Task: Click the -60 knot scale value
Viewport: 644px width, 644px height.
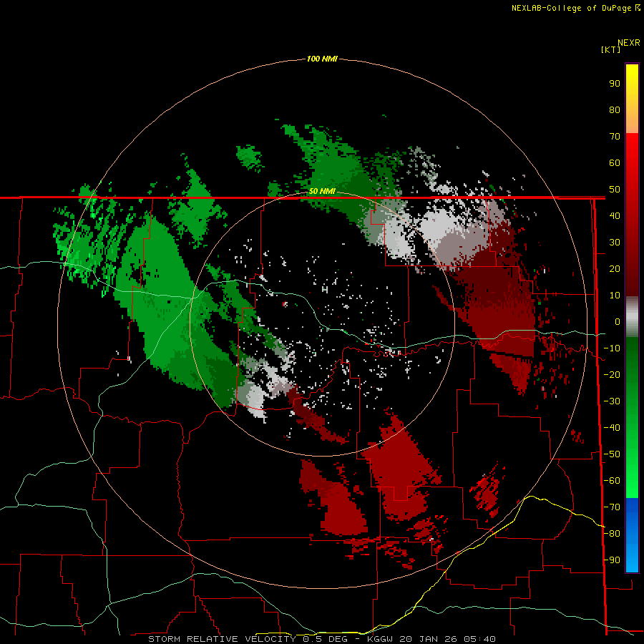Action: tap(612, 481)
